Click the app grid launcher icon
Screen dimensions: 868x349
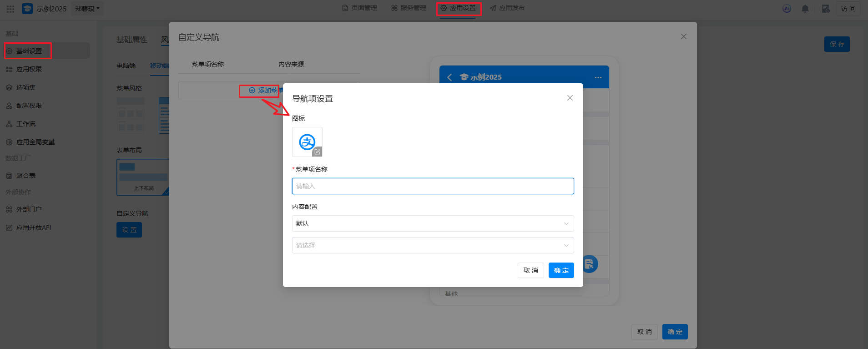pyautogui.click(x=10, y=9)
